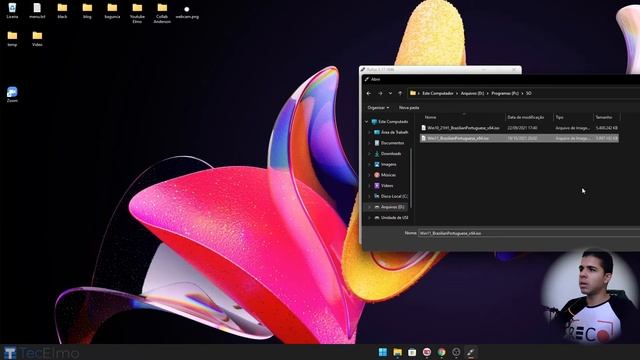Click the Rufus window title bar

coord(440,70)
